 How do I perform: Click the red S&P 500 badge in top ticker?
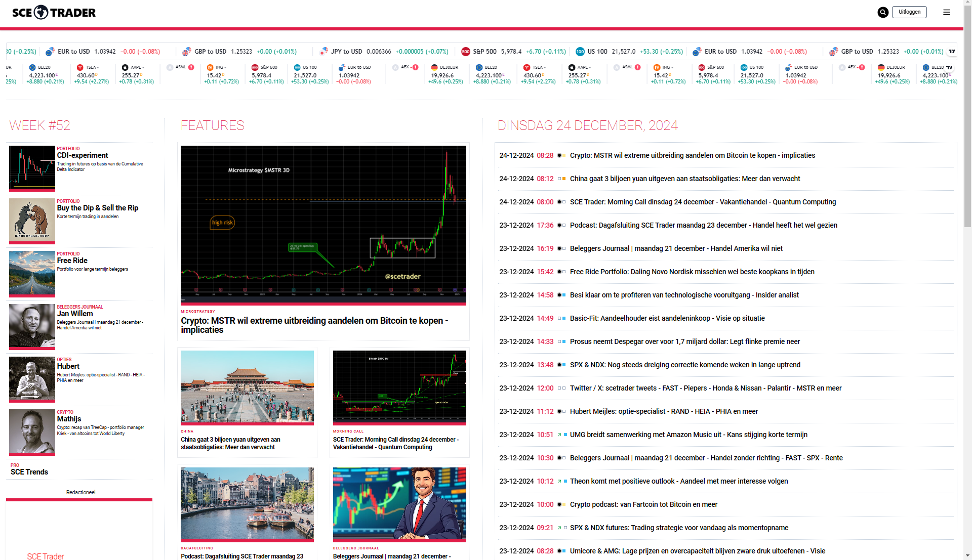click(466, 51)
